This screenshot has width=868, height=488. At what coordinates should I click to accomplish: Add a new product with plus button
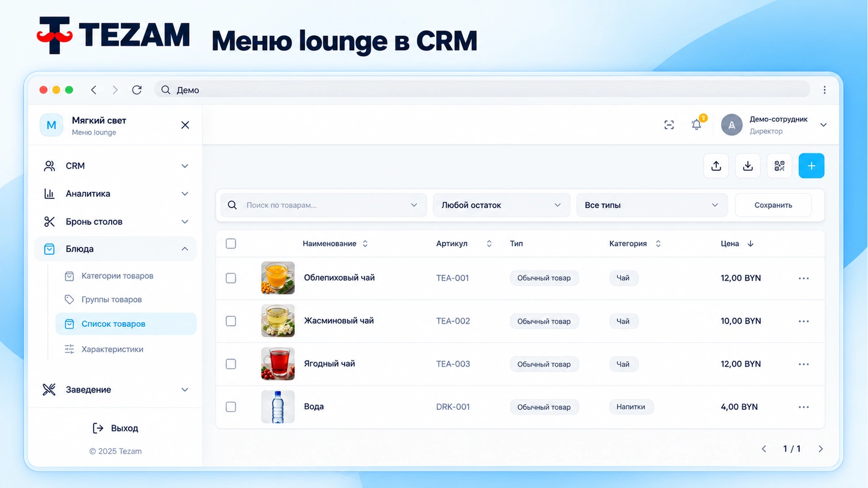click(x=812, y=166)
